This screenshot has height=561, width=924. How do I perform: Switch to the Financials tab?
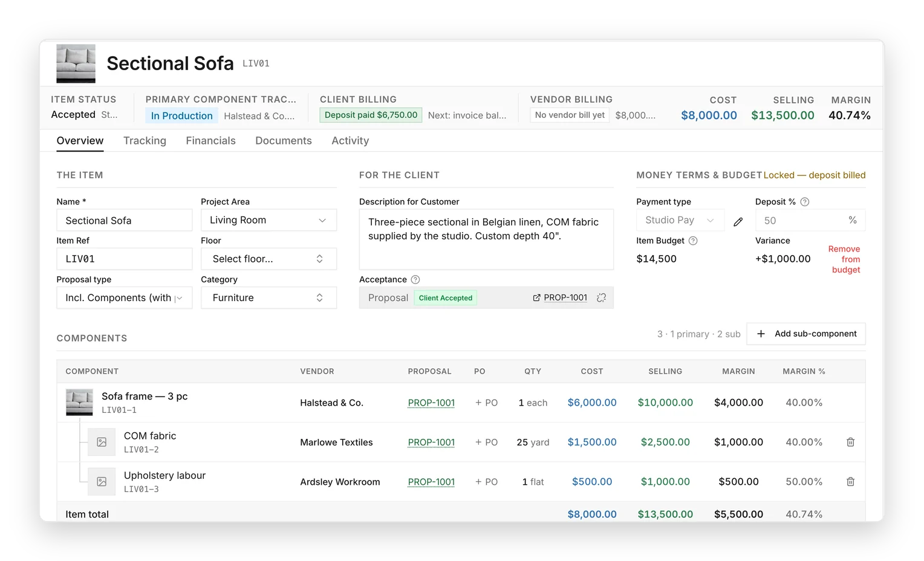[x=210, y=140]
